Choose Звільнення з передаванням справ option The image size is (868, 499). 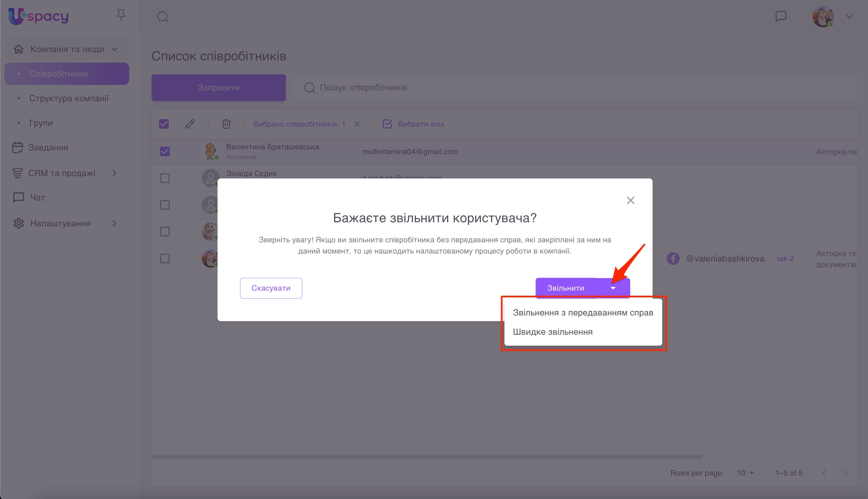(x=583, y=313)
